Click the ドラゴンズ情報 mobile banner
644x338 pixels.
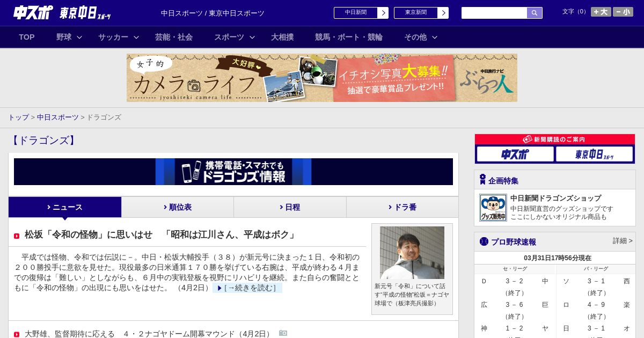(x=233, y=172)
